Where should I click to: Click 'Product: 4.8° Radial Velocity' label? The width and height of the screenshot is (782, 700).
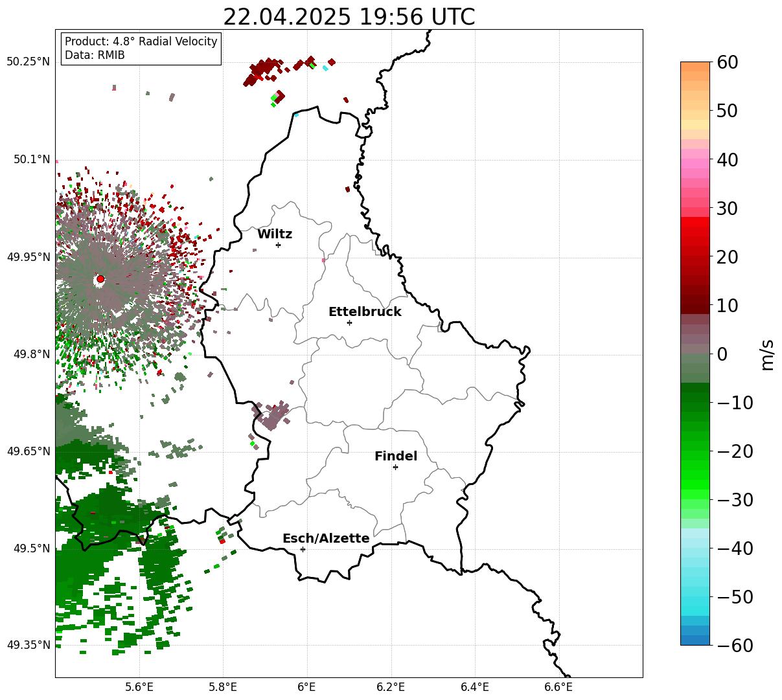141,41
